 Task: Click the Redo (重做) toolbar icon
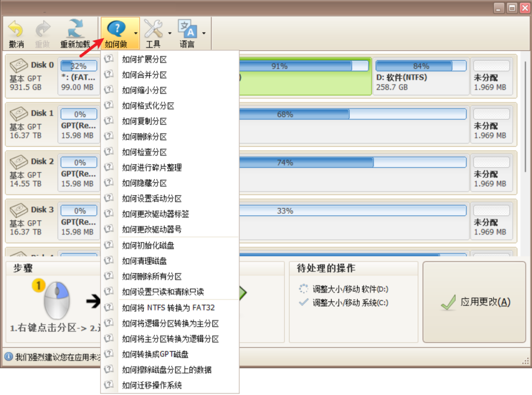click(42, 29)
